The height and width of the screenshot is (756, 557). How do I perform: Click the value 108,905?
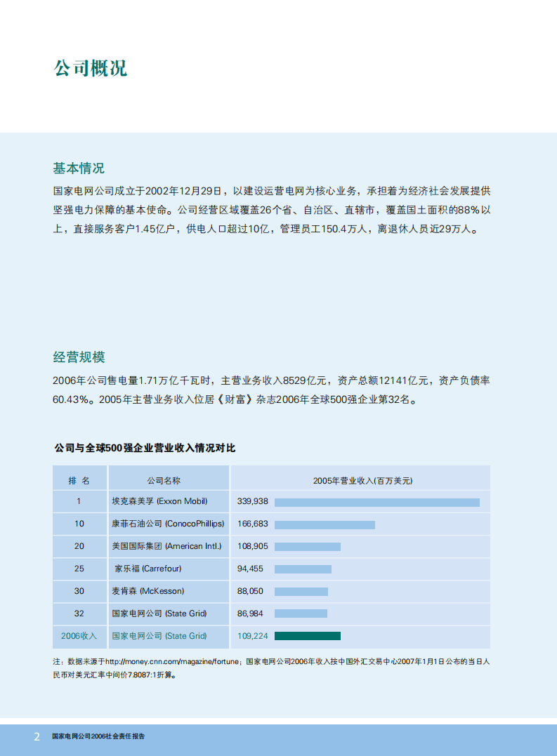(252, 546)
